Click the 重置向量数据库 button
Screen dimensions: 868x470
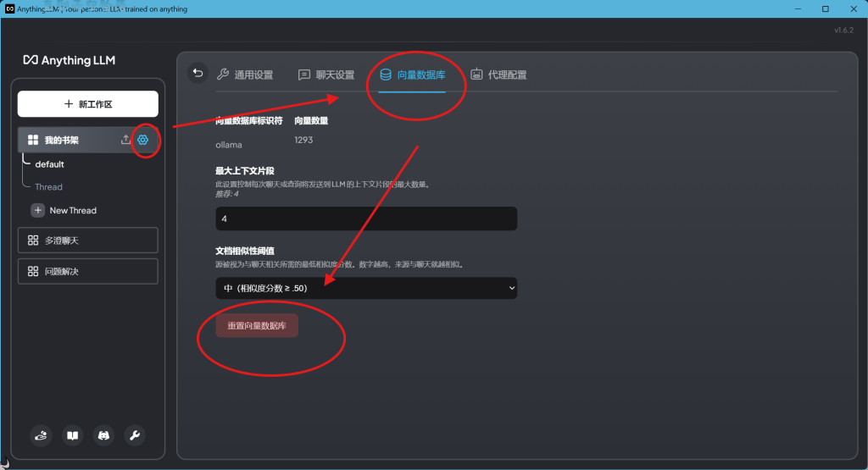point(257,326)
